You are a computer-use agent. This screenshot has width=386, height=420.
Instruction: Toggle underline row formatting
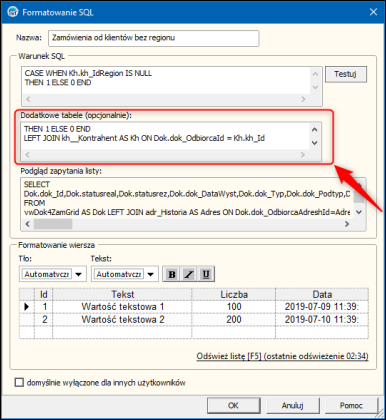coord(206,274)
